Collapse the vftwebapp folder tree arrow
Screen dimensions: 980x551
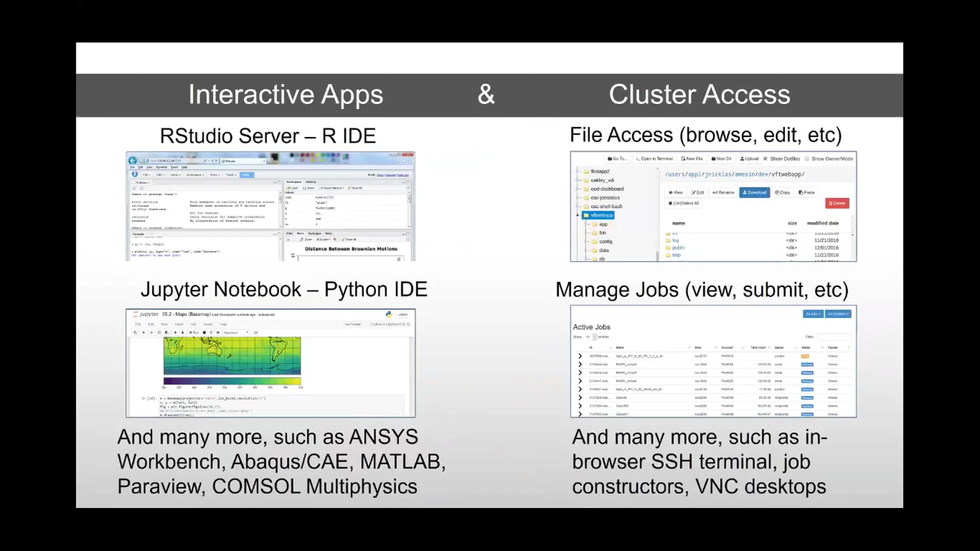(578, 215)
